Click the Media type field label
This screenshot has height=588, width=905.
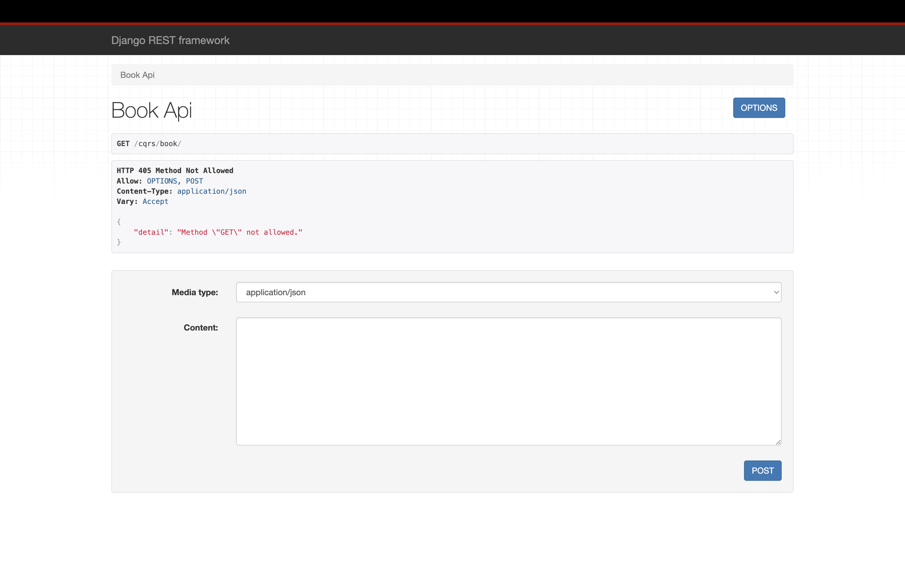pos(195,293)
